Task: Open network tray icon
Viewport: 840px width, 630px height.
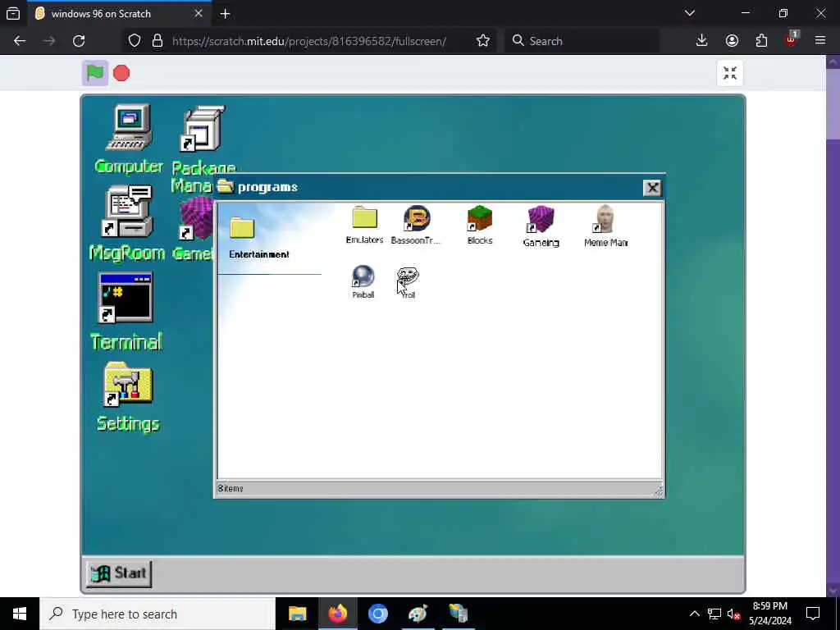Action: click(x=714, y=614)
